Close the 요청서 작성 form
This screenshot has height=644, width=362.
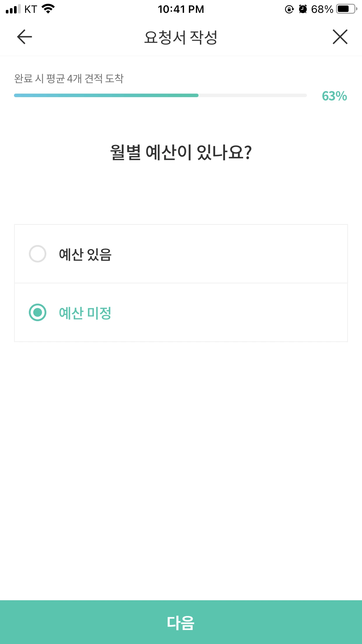tap(340, 37)
